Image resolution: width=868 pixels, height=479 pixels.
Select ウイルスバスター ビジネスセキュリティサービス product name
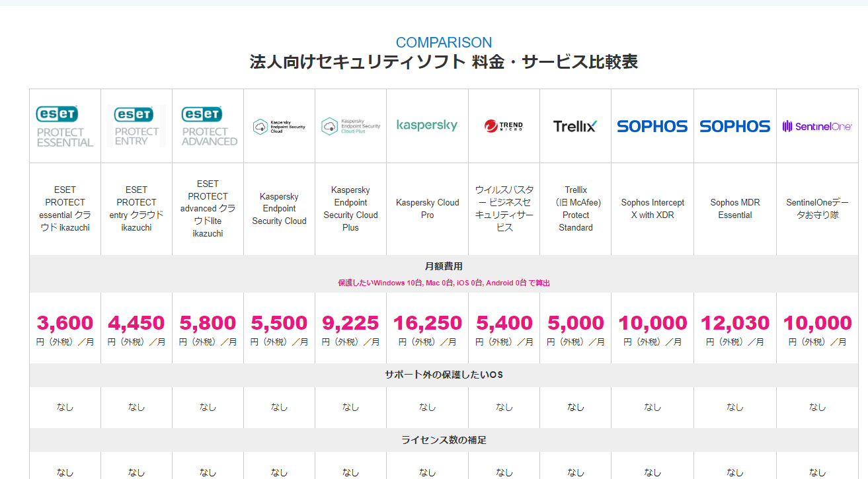point(504,209)
